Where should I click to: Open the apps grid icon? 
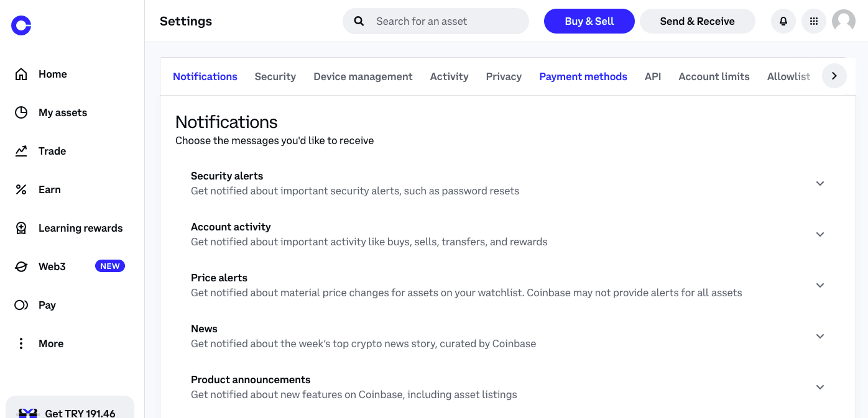pyautogui.click(x=814, y=21)
